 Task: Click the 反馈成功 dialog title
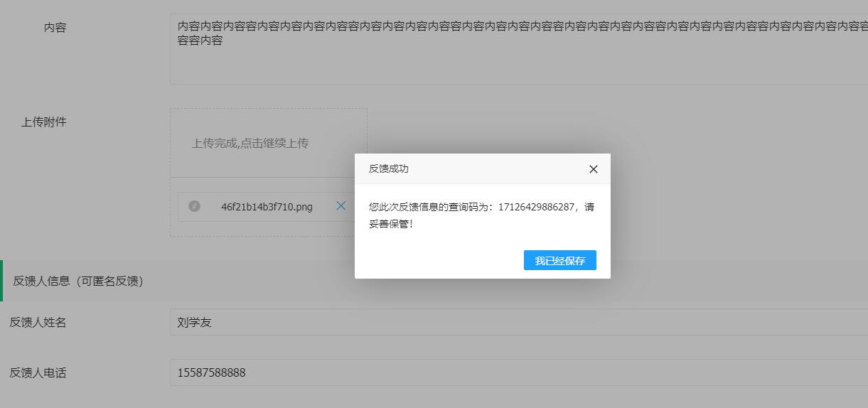pos(388,169)
